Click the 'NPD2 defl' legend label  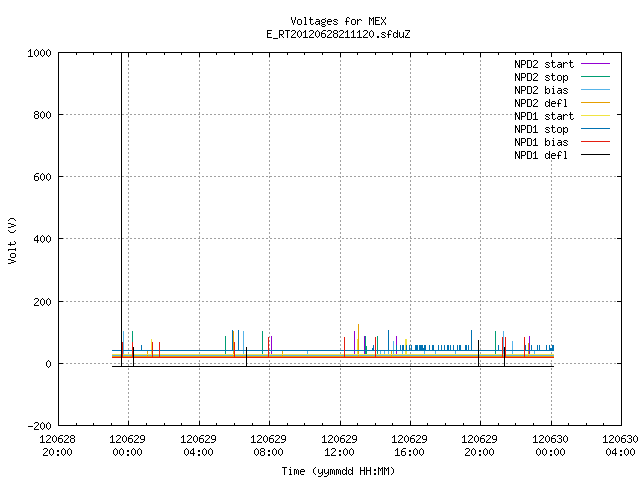coord(541,103)
